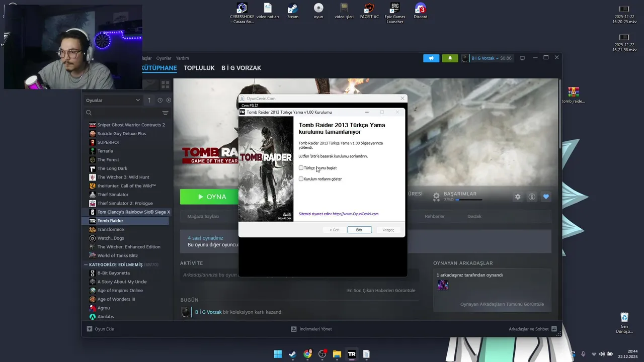The image size is (644, 362).
Task: Click the sort-ascending arrow in library sidebar
Action: 149,100
